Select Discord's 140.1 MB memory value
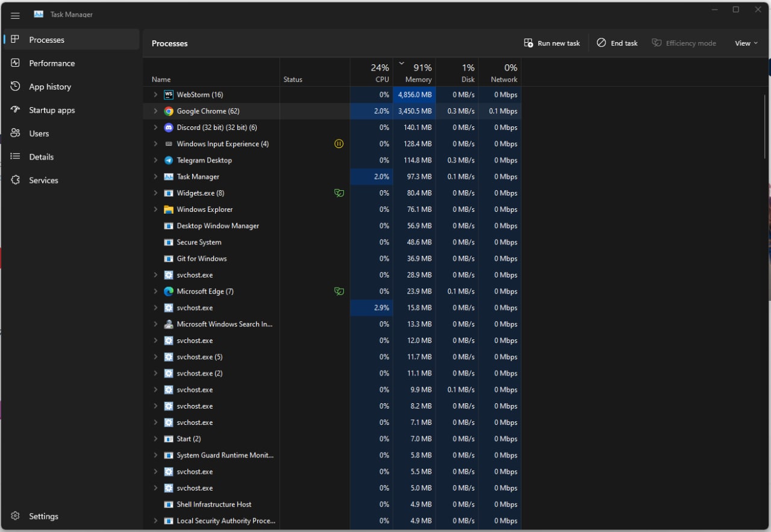Viewport: 771px width, 532px height. [x=414, y=128]
